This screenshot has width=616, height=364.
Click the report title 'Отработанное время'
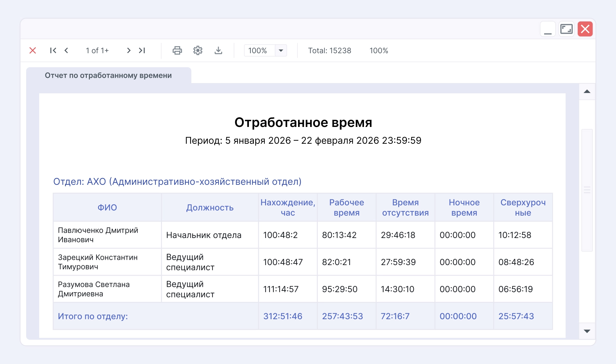pyautogui.click(x=303, y=122)
